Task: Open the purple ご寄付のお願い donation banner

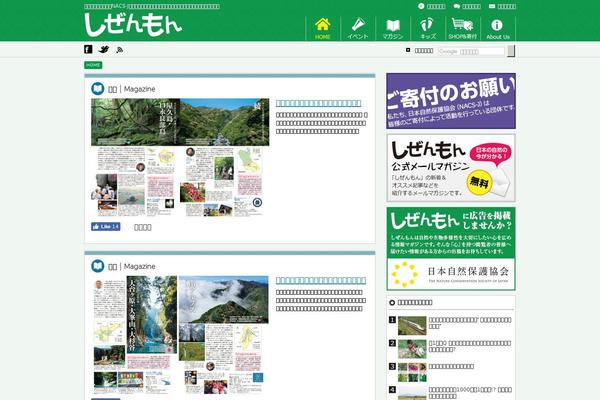Action: (451, 101)
